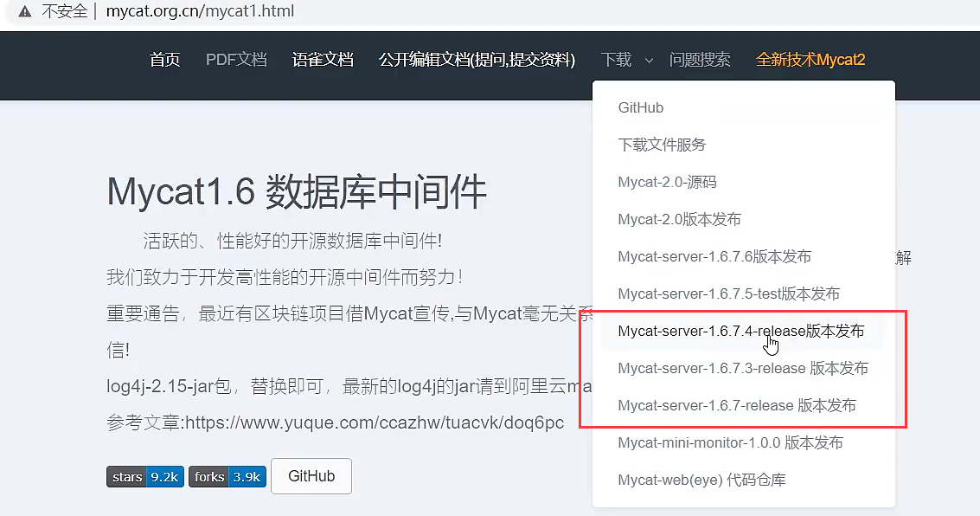Open the PDF文档 nav item
The width and height of the screenshot is (980, 516).
236,60
